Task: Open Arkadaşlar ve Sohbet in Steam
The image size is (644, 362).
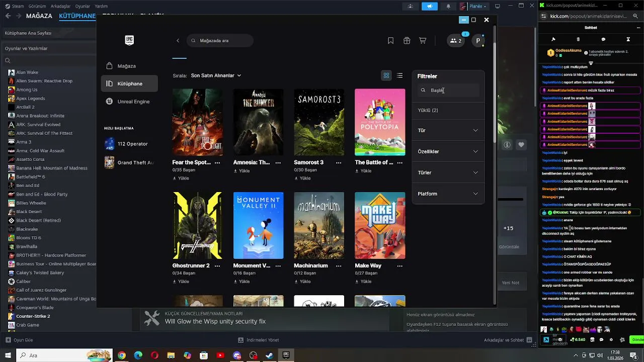Action: [x=508, y=340]
